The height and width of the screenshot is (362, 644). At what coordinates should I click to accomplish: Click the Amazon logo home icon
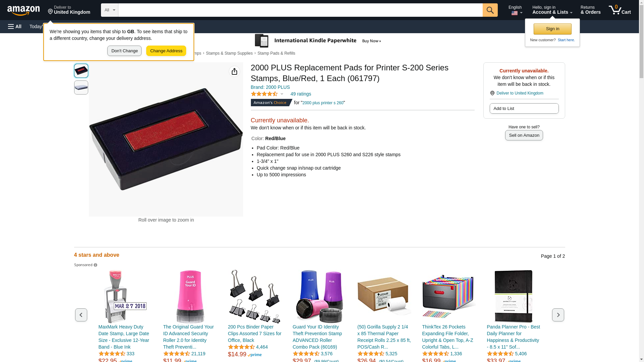(x=23, y=10)
